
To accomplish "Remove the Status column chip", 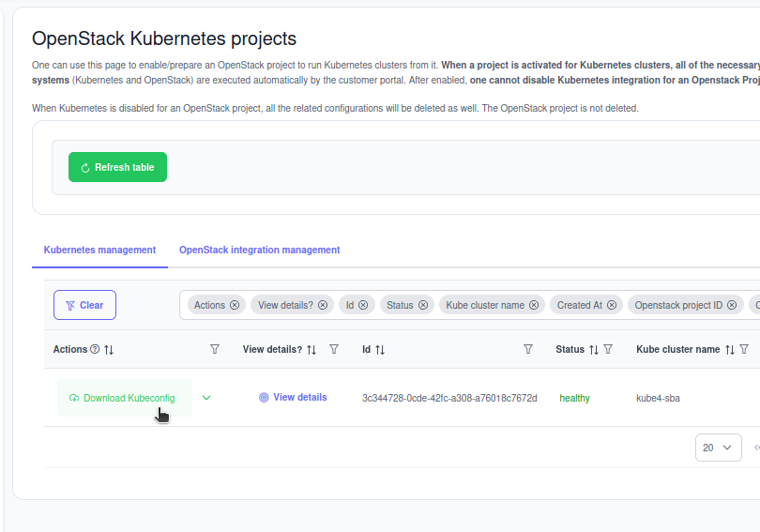I will tap(423, 305).
